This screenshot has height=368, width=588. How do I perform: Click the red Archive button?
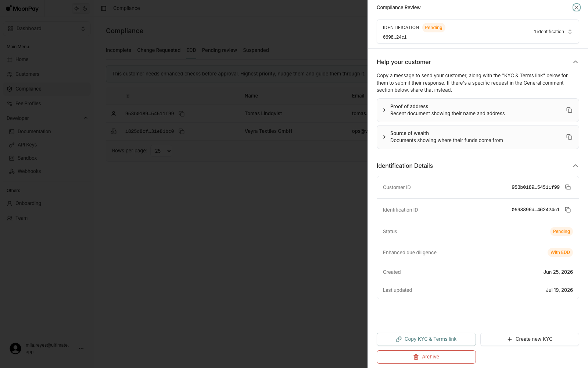[x=426, y=357]
